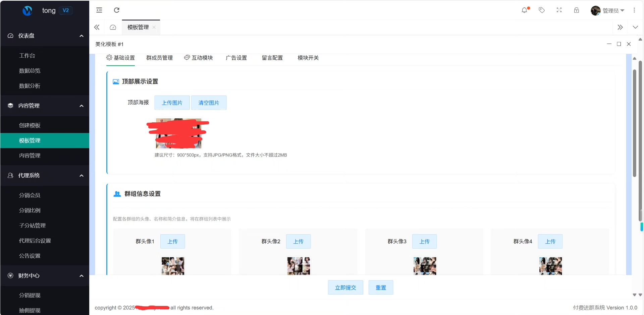
Task: Click the dialog scrollbar up arrow
Action: pos(634,59)
